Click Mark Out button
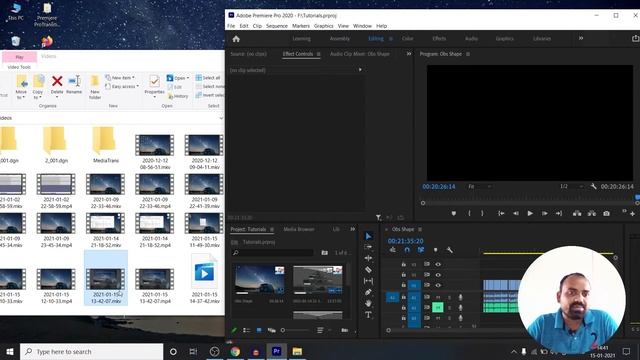The image size is (640, 360). click(x=482, y=213)
